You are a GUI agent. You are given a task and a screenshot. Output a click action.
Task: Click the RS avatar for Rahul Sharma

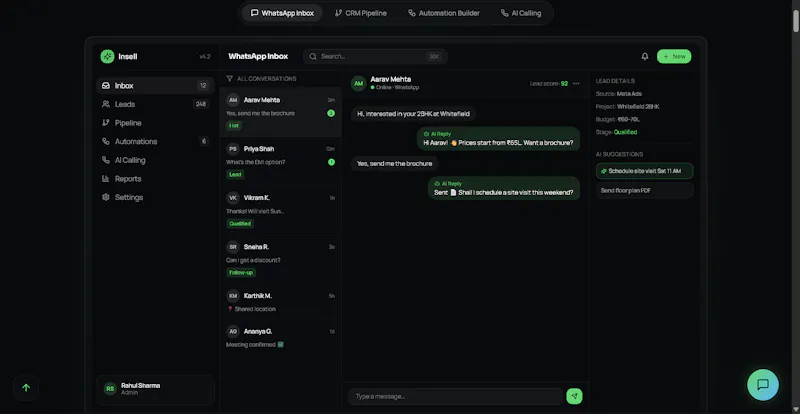click(110, 389)
